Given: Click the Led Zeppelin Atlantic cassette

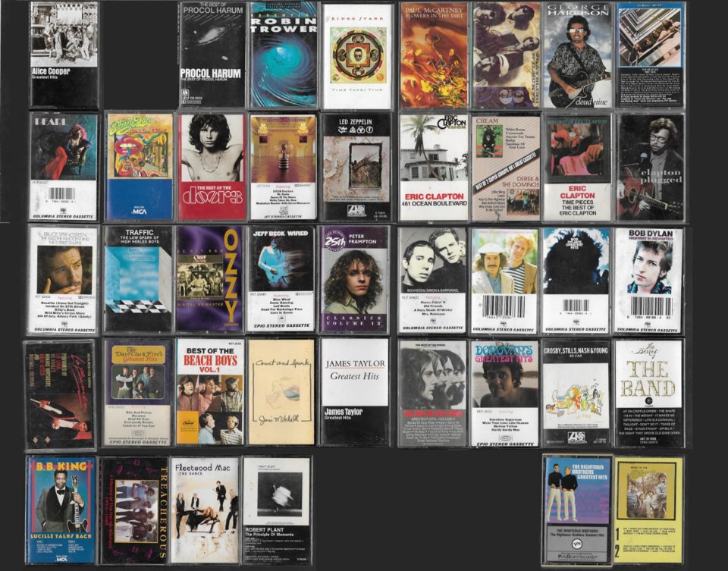Looking at the screenshot, I should point(356,167).
